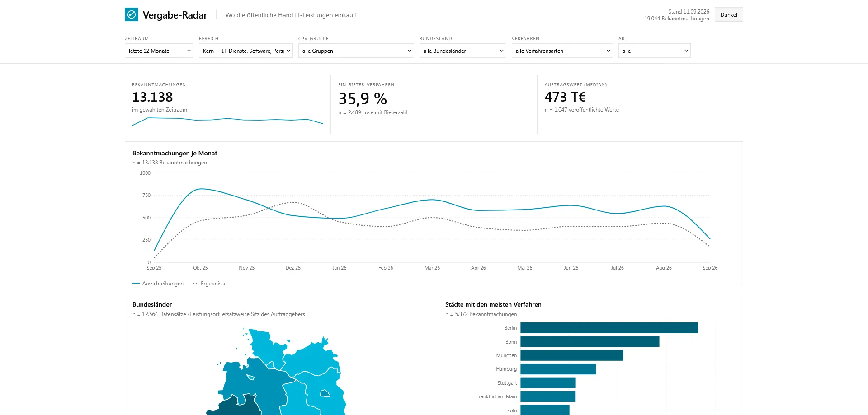The height and width of the screenshot is (415, 868).
Task: Open the Zeitraum dropdown
Action: click(159, 51)
